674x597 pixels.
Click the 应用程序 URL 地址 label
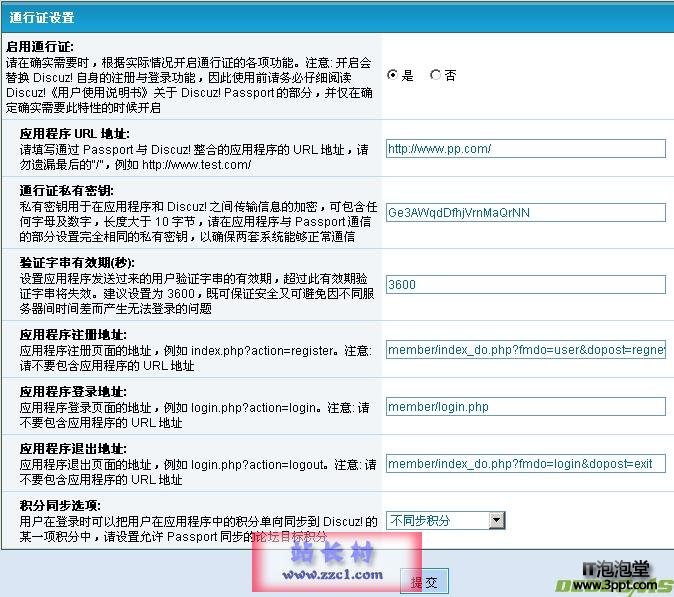tap(74, 134)
